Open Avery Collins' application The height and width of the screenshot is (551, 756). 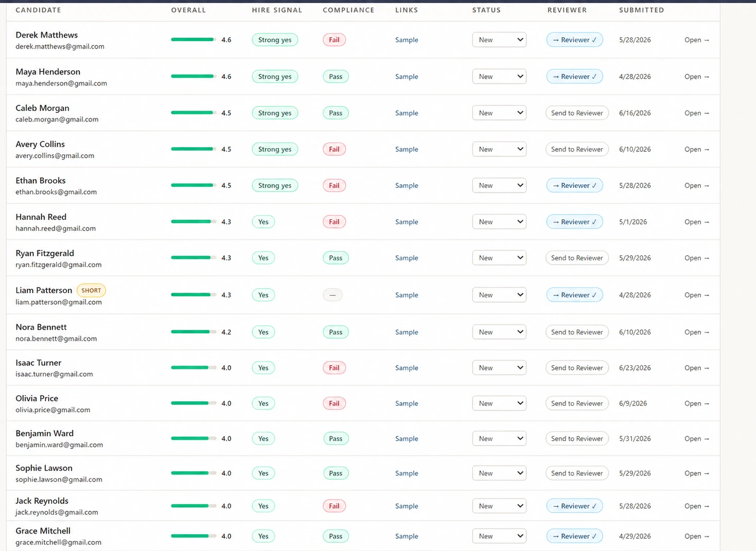pyautogui.click(x=697, y=149)
